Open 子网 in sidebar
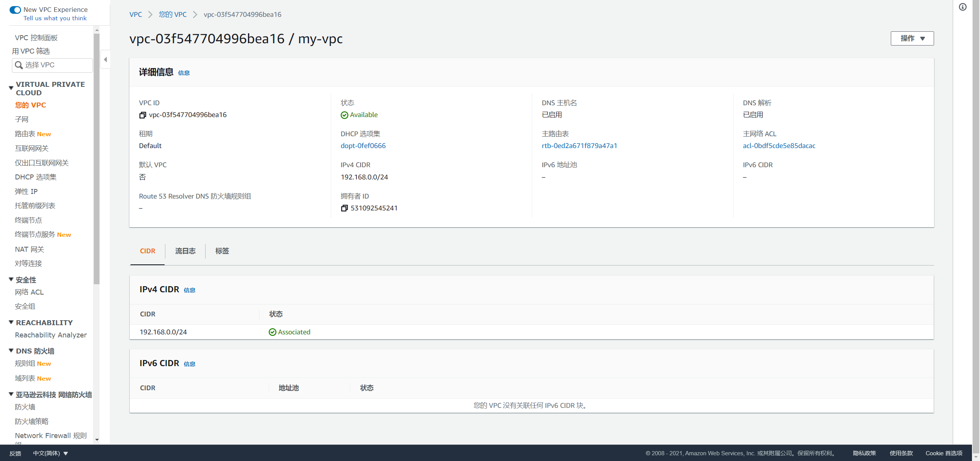Viewport: 980px width, 461px height. point(22,120)
